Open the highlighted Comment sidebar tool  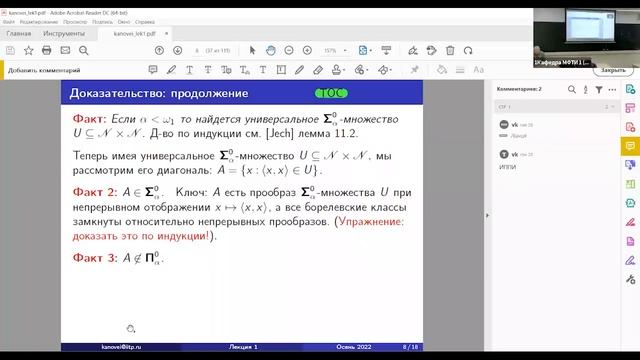[x=631, y=146]
